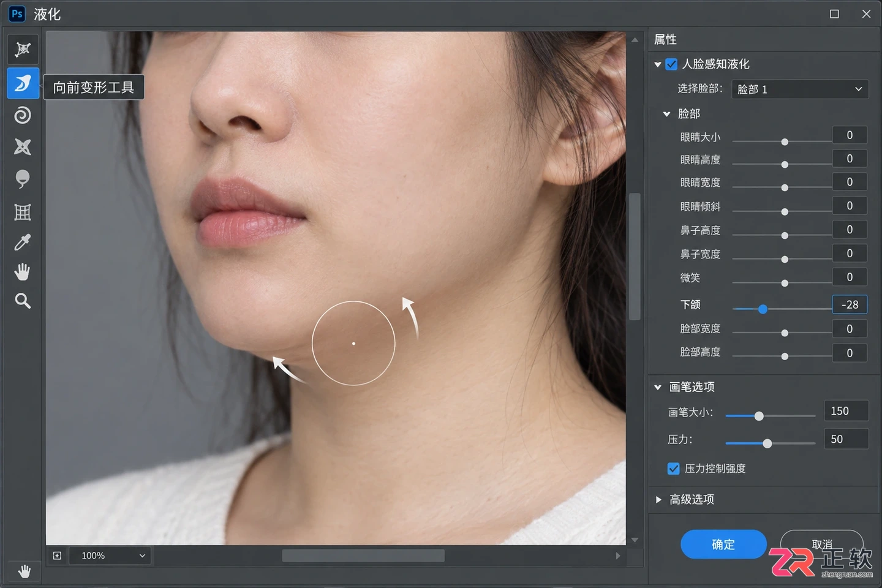
Task: Collapse the 人脸感知液化 section
Action: (658, 64)
